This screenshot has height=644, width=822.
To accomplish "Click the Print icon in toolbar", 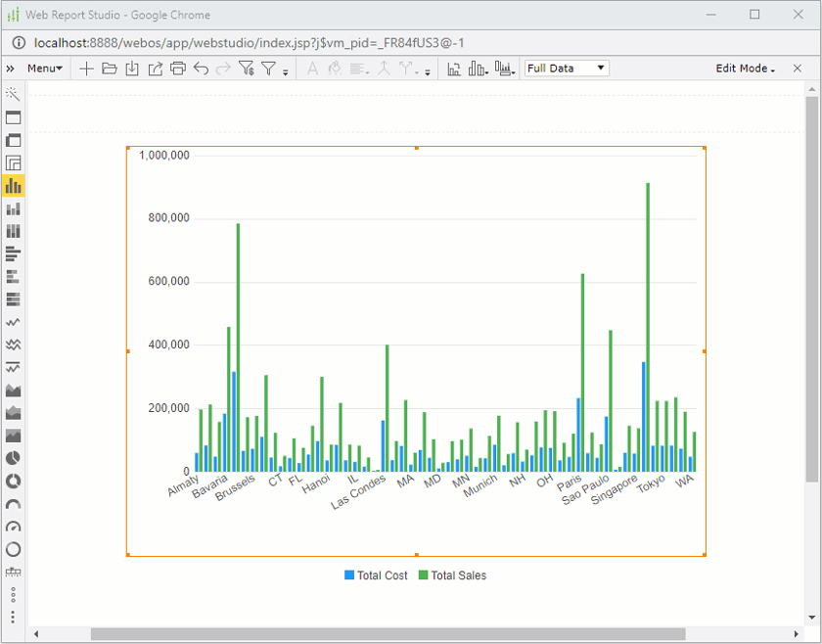I will [x=177, y=69].
